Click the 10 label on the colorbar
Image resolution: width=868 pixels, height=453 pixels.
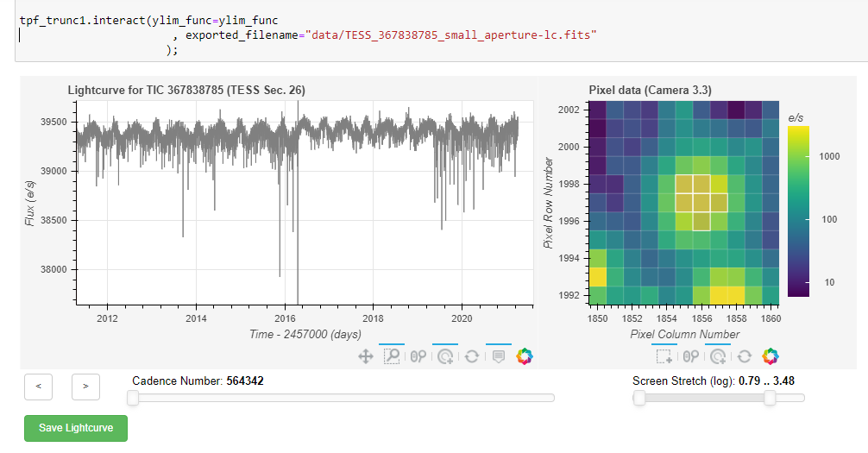(829, 282)
